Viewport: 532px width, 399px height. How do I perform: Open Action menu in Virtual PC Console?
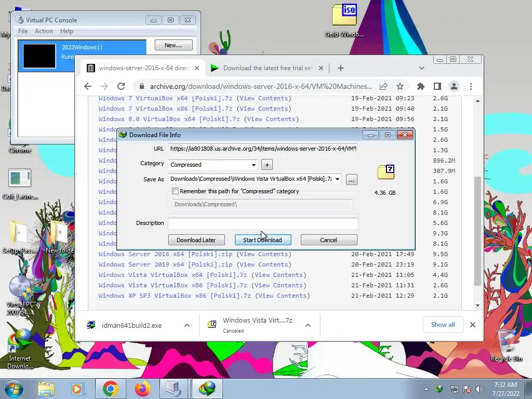click(44, 31)
